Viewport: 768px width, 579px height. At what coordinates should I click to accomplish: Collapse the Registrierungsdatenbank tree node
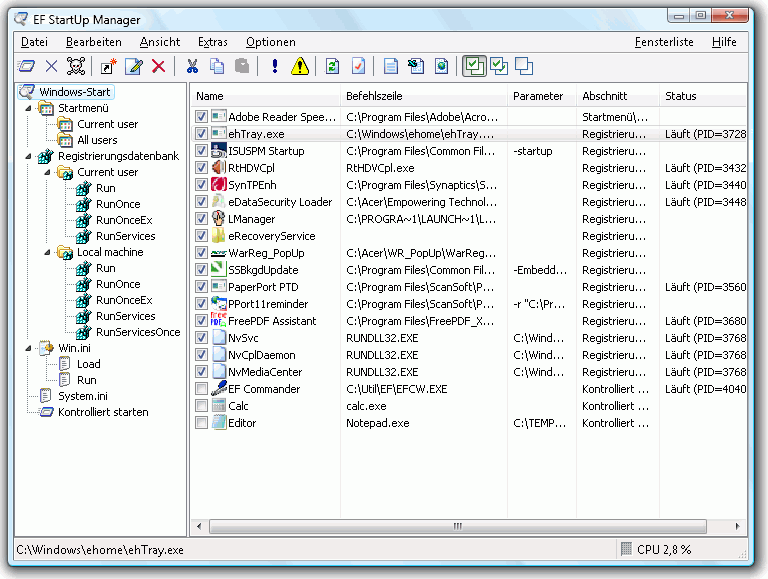(x=28, y=157)
